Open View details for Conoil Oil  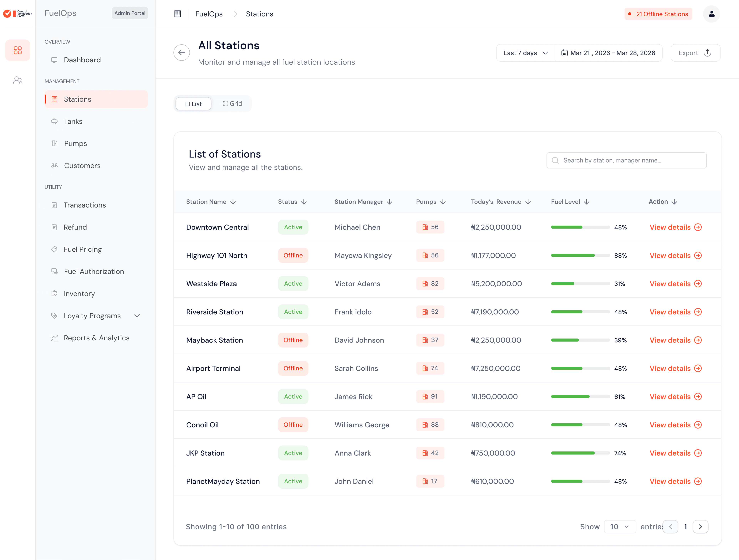675,425
